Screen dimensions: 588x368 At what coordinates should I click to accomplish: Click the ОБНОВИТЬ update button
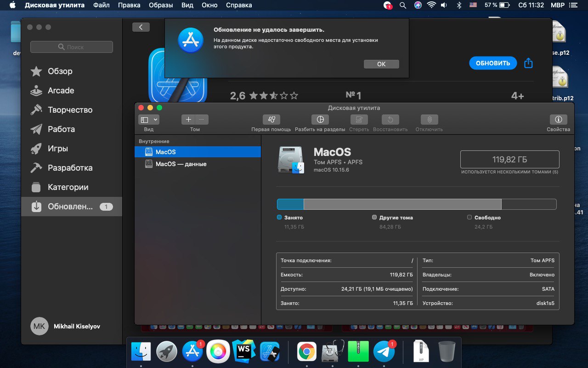click(x=493, y=63)
